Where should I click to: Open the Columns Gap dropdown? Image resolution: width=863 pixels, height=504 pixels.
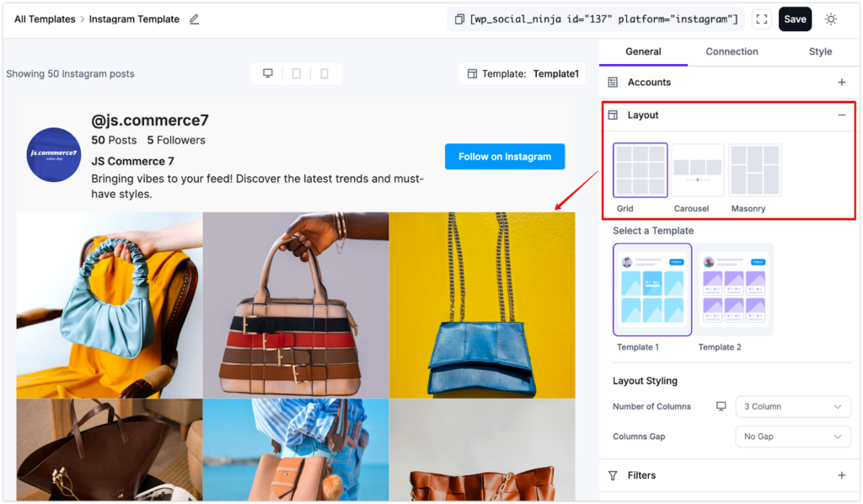pyautogui.click(x=792, y=436)
